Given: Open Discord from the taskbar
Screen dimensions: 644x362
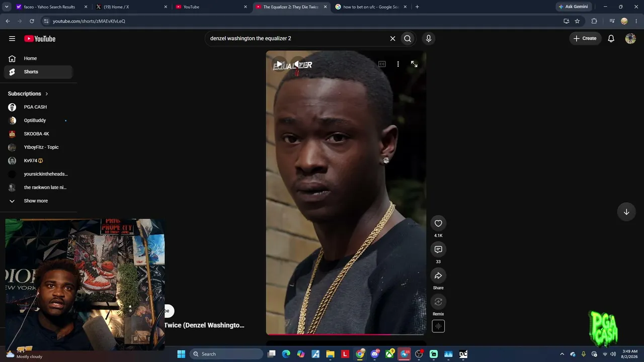Looking at the screenshot, I should (375, 354).
